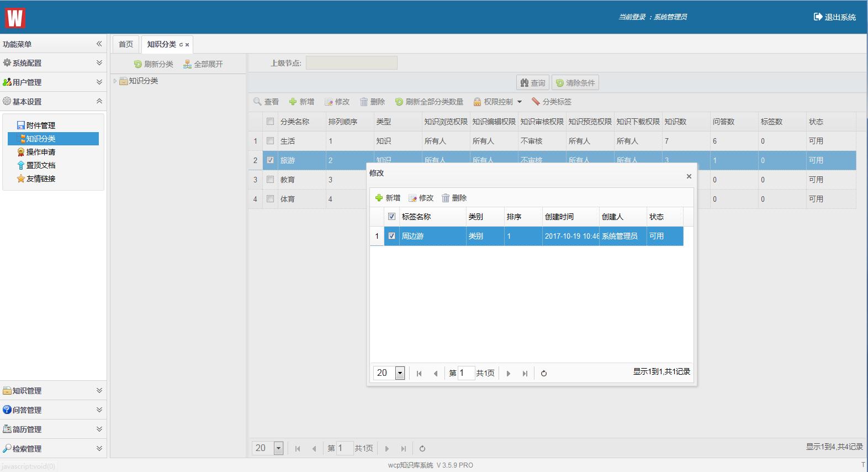Click the 分类标签 toolbar button
Viewport: 868px width, 472px height.
click(551, 102)
